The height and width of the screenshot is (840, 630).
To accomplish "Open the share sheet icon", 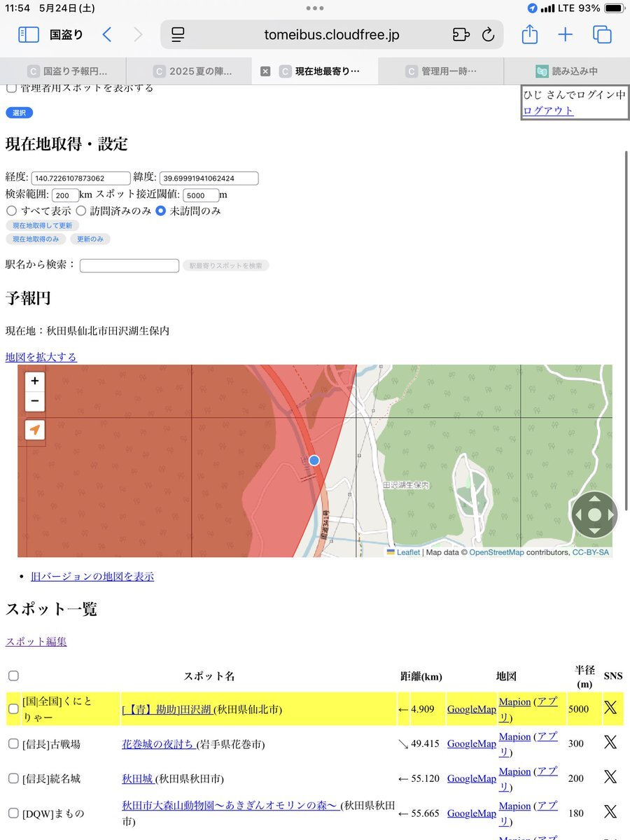I will tap(530, 34).
